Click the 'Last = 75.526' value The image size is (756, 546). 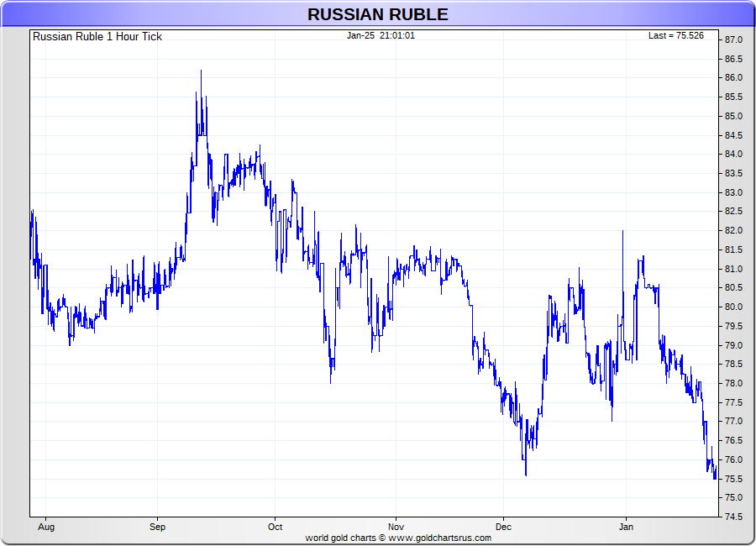[x=675, y=35]
